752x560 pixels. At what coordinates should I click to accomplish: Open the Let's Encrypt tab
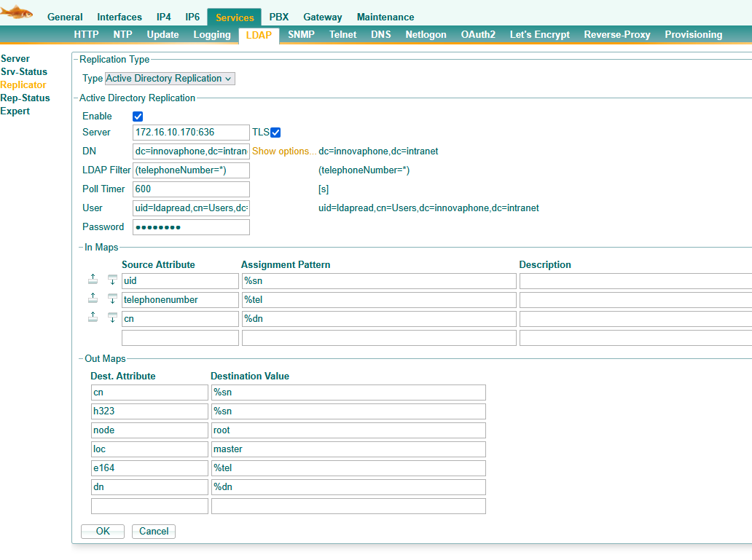[x=539, y=35]
